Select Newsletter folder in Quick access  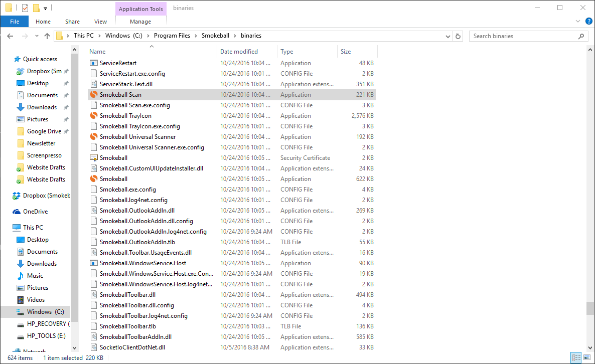(41, 143)
